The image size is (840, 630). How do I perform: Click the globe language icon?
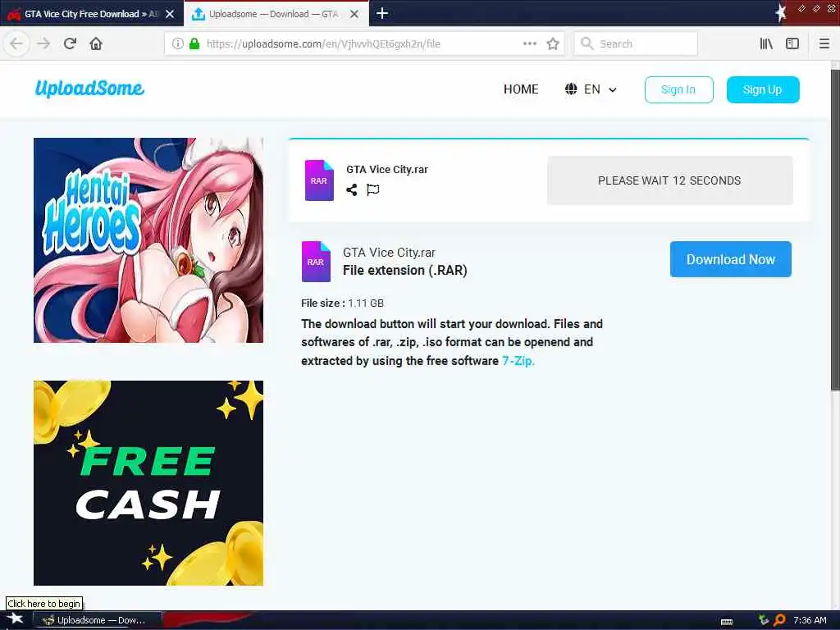(571, 89)
